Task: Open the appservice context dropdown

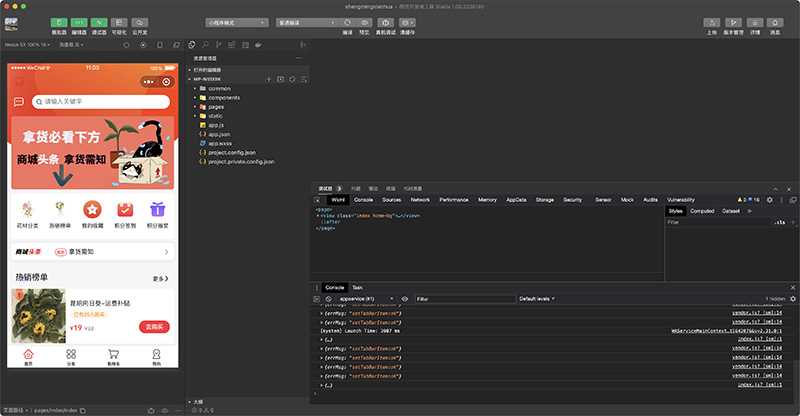Action: point(366,299)
